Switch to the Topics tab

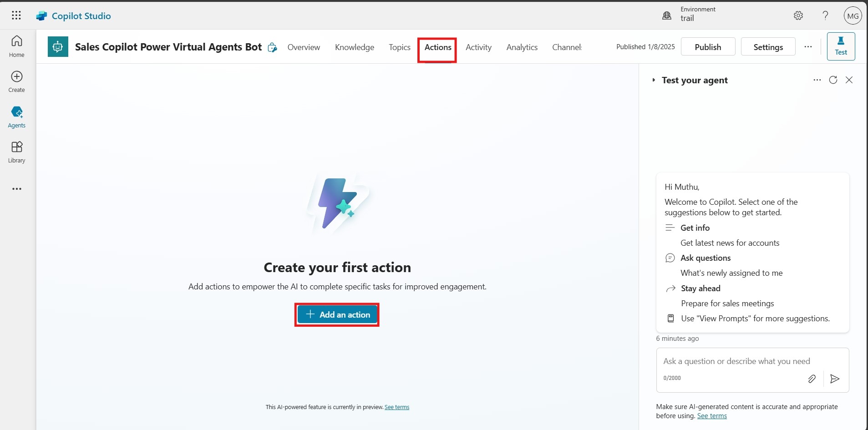pyautogui.click(x=399, y=47)
